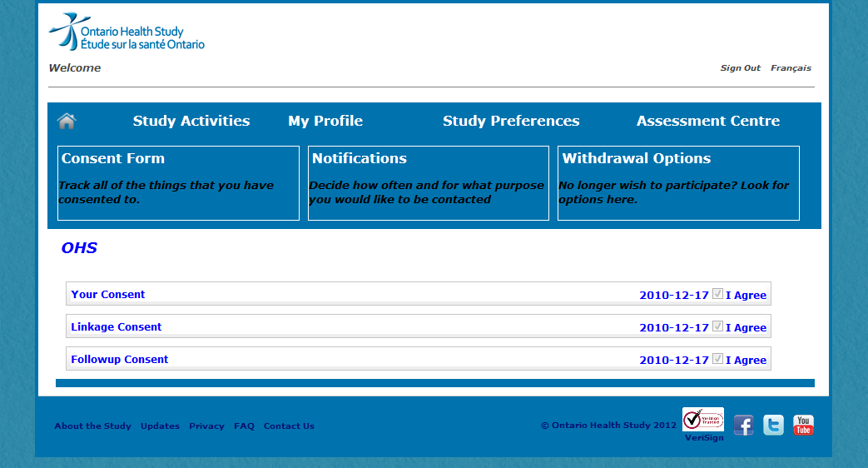Toggle the Your Consent I Agree checkbox
Viewport: 868px width, 468px height.
point(717,293)
